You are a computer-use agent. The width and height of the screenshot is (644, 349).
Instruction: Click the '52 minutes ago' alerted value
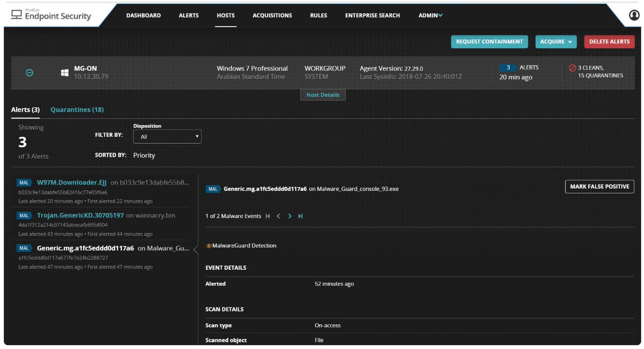point(334,284)
